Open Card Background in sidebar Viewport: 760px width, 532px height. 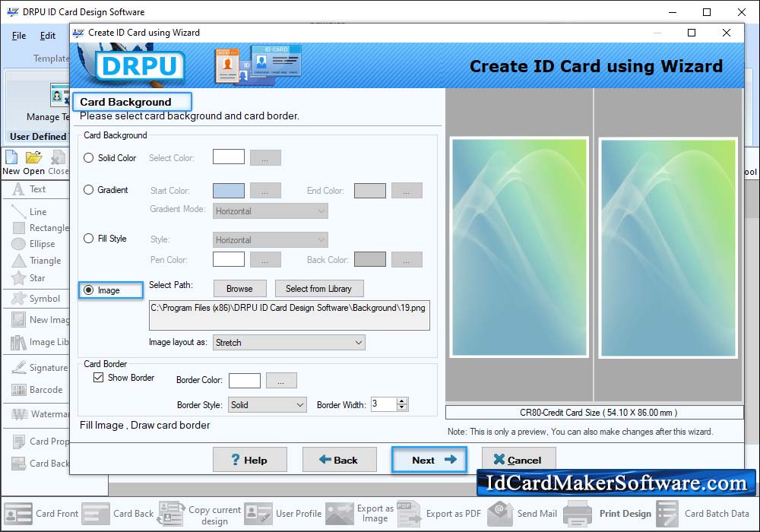tap(41, 463)
